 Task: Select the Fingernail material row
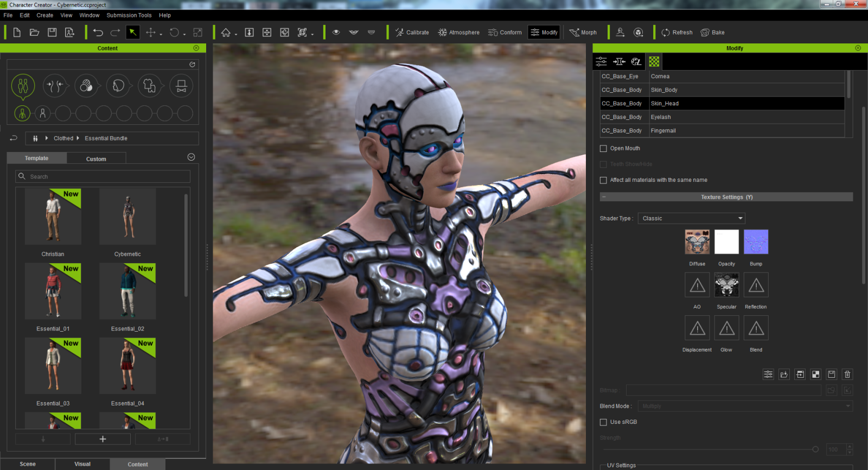point(722,131)
